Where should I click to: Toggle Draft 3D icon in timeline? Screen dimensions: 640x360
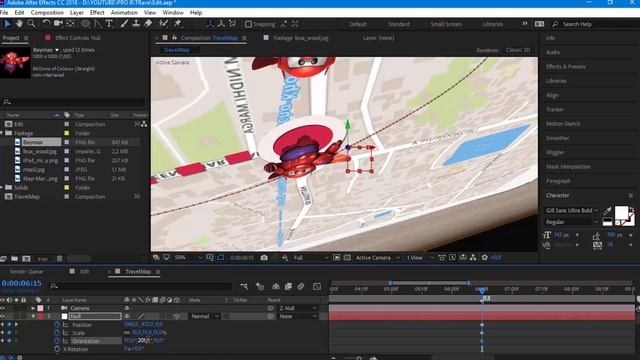coord(260,287)
